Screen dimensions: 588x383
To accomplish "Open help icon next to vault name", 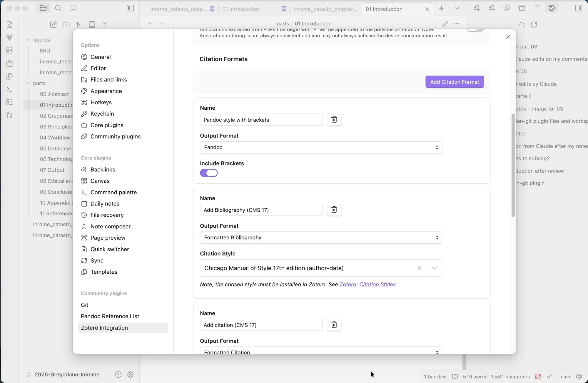I will click(x=118, y=374).
